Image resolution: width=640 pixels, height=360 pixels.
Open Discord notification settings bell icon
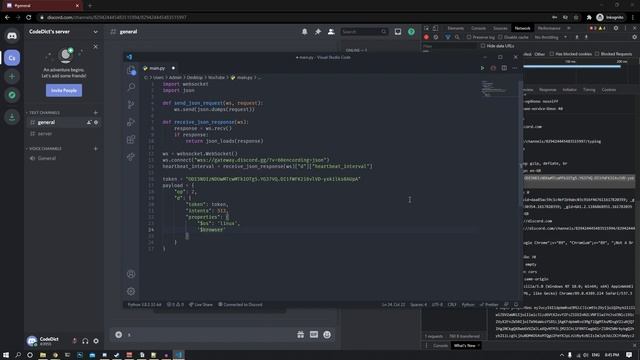point(304,32)
